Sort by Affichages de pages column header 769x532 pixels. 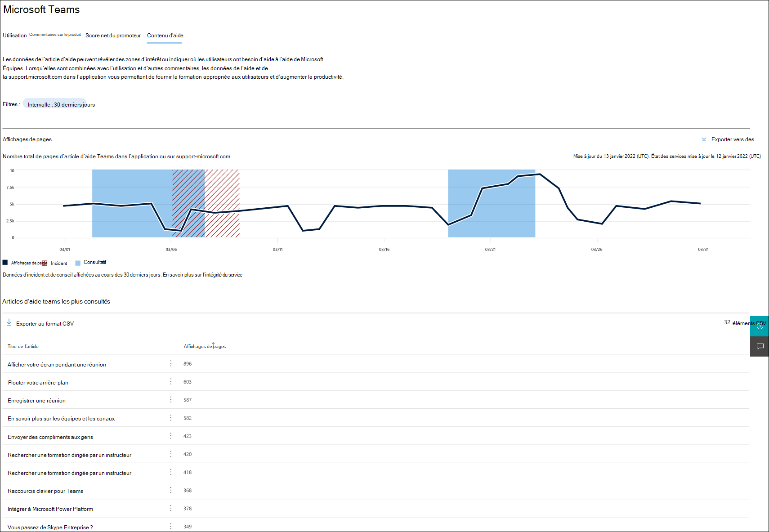coord(205,346)
